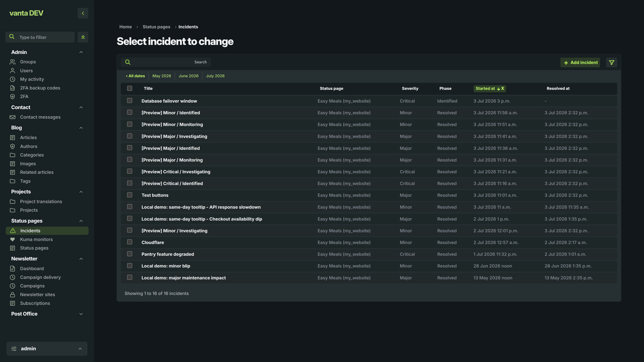Check the Database failover window row
The image size is (644, 362).
[x=129, y=100]
